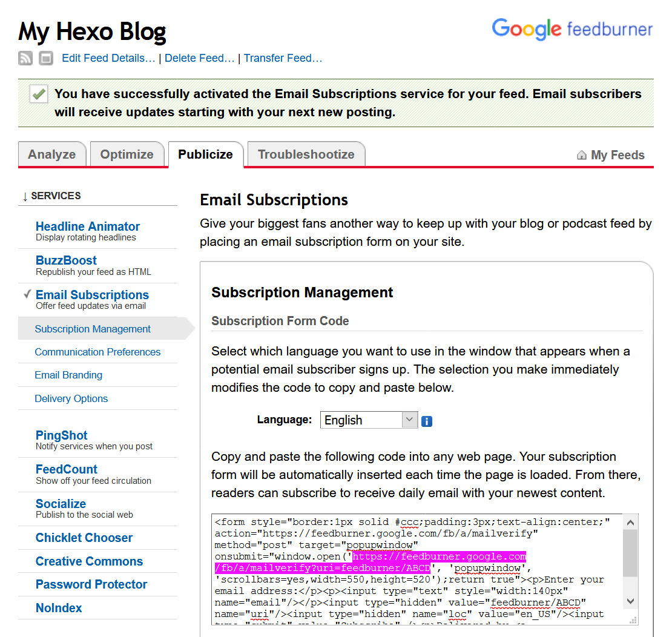This screenshot has height=637, width=672.
Task: Open the Language dropdown
Action: [369, 420]
